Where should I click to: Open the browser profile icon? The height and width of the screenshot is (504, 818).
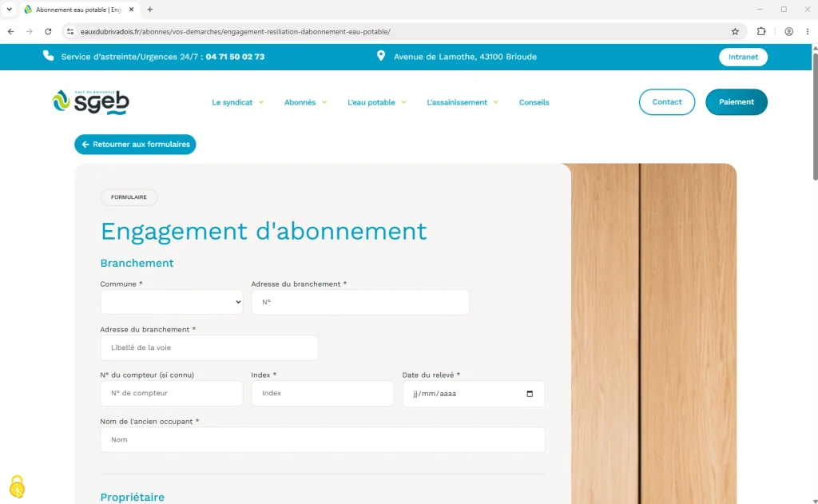click(x=788, y=32)
